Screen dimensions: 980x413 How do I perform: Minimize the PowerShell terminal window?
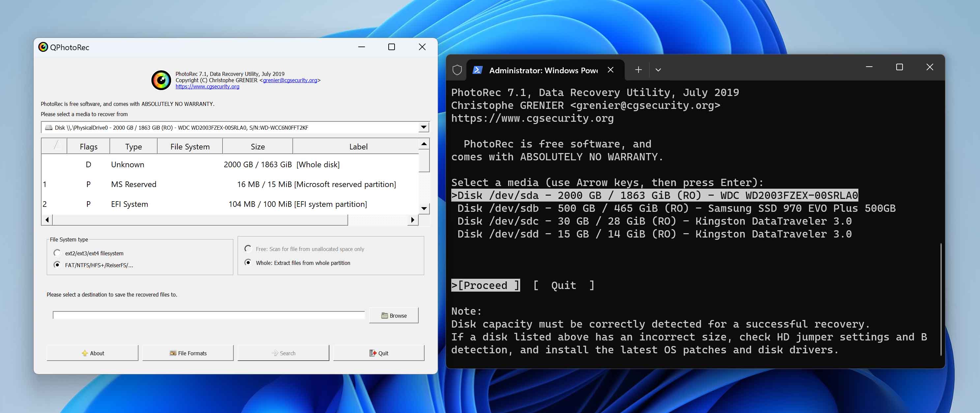(869, 67)
